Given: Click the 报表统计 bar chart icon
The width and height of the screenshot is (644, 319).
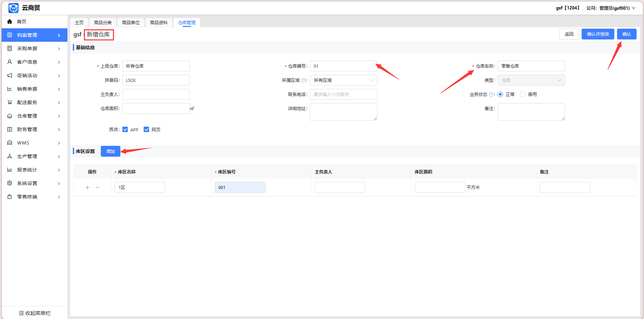Looking at the screenshot, I should coord(10,170).
